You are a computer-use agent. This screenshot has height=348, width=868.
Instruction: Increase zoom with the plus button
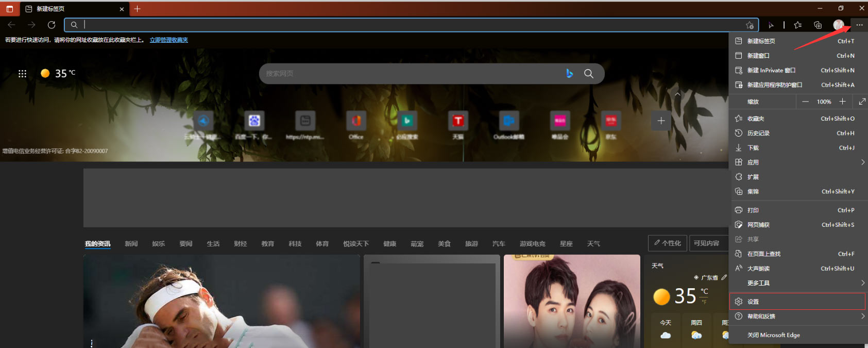coord(842,102)
